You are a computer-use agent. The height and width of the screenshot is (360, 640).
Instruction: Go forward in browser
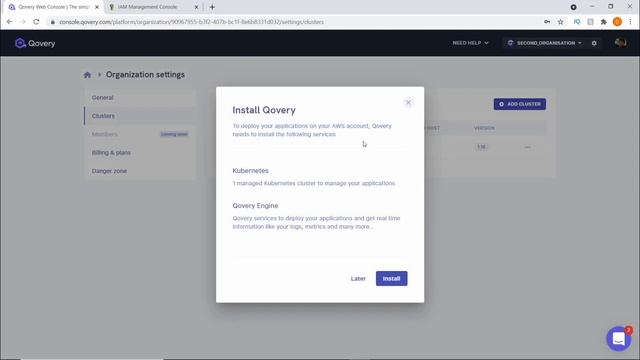[x=22, y=22]
